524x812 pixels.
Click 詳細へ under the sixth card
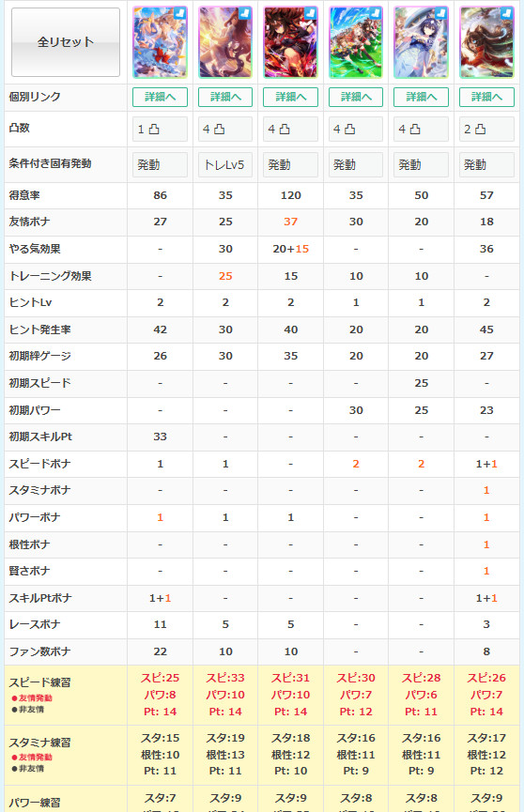(x=486, y=97)
